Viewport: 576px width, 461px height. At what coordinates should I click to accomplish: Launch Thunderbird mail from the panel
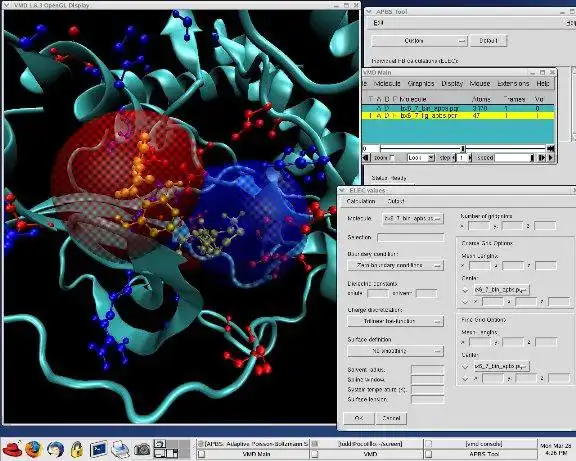point(55,449)
